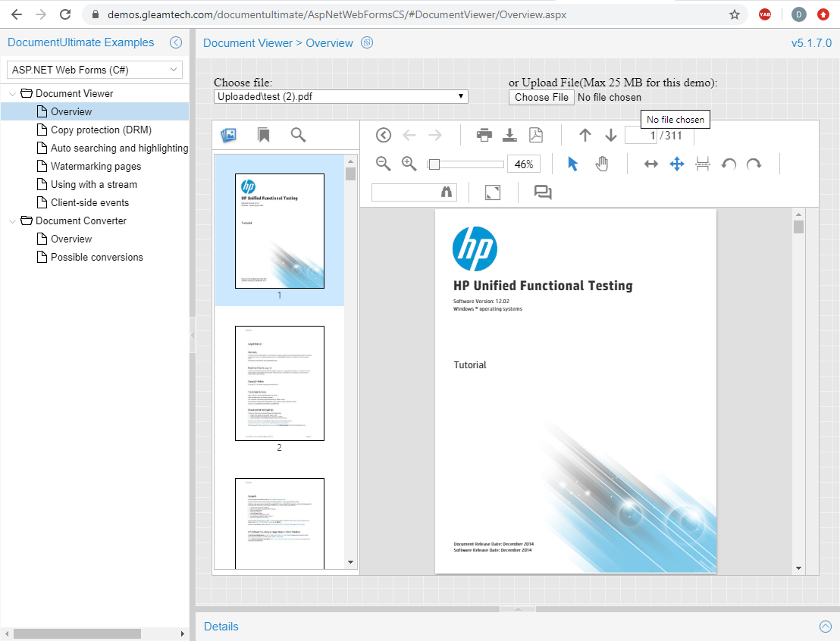Image resolution: width=840 pixels, height=641 pixels.
Task: Click the Print document icon
Action: click(x=484, y=135)
